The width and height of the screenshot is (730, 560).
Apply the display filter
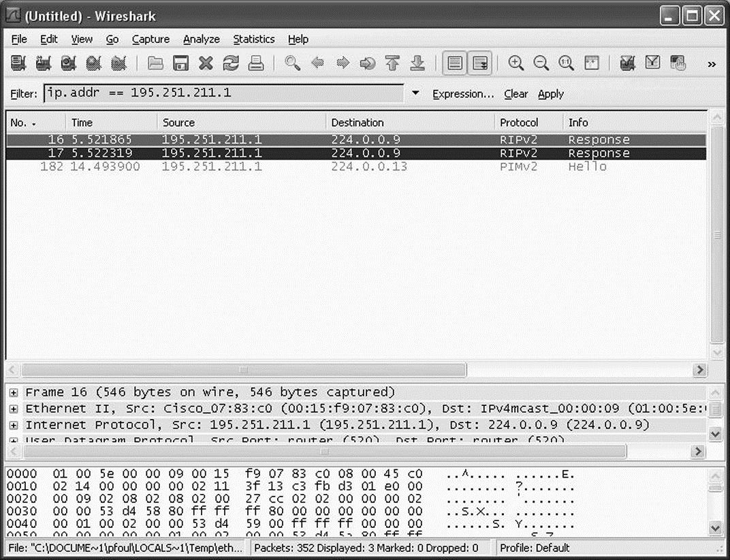[x=551, y=94]
